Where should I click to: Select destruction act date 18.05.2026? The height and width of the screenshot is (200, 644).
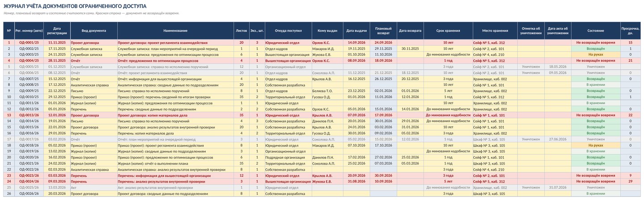[x=558, y=67]
